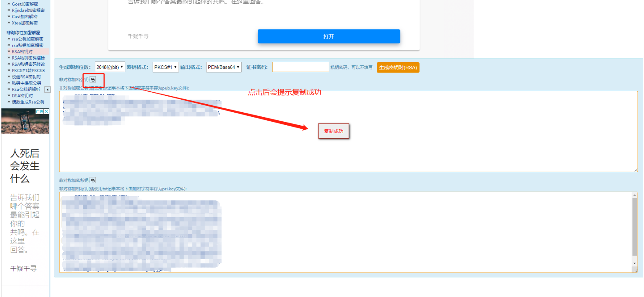Open the key bit length dropdown (2048位)
Viewport: 644px width, 297px height.
(110, 67)
